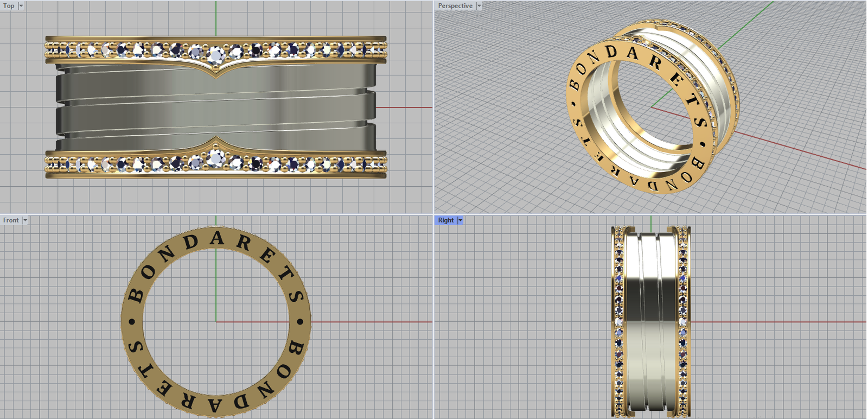Select the large center diamond in lower gem row of Top view
Screen dimensions: 868x419
pos(216,158)
